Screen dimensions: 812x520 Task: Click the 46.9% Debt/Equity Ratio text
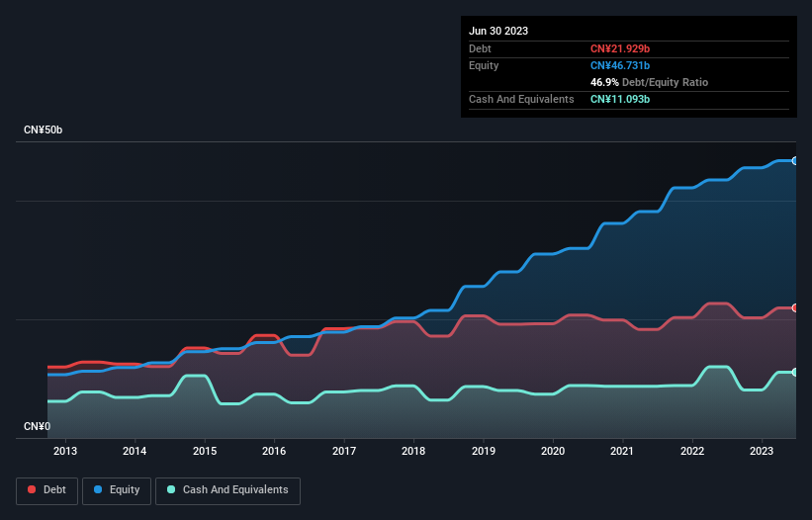click(x=649, y=82)
